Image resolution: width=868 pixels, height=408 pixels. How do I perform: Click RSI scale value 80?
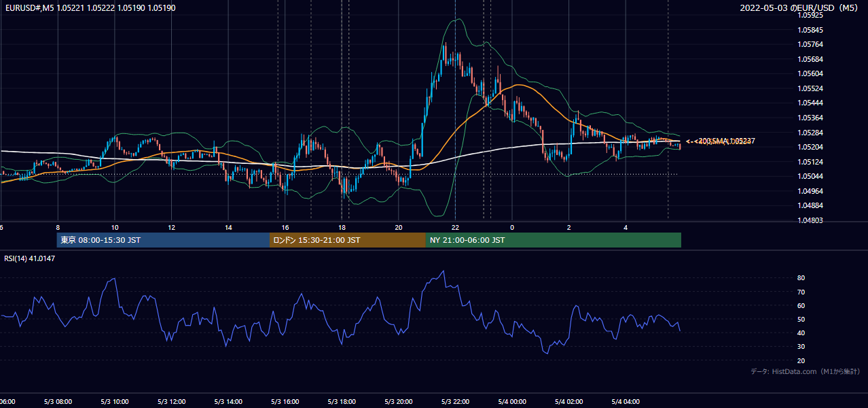pyautogui.click(x=801, y=278)
